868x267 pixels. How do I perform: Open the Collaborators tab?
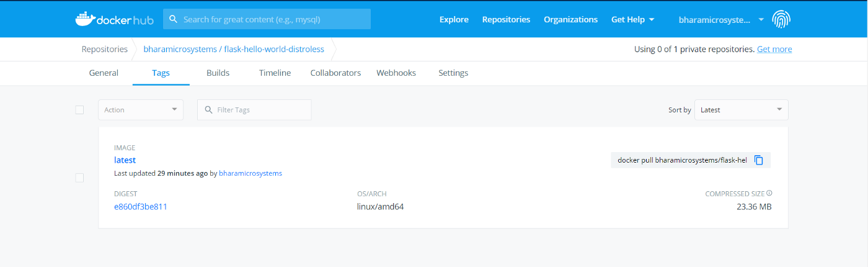click(x=335, y=73)
